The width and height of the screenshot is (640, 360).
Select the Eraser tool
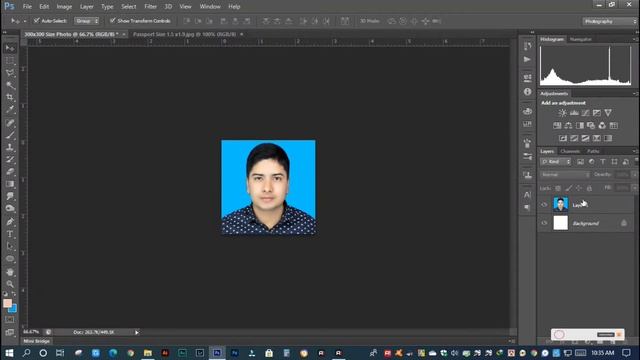[x=10, y=172]
